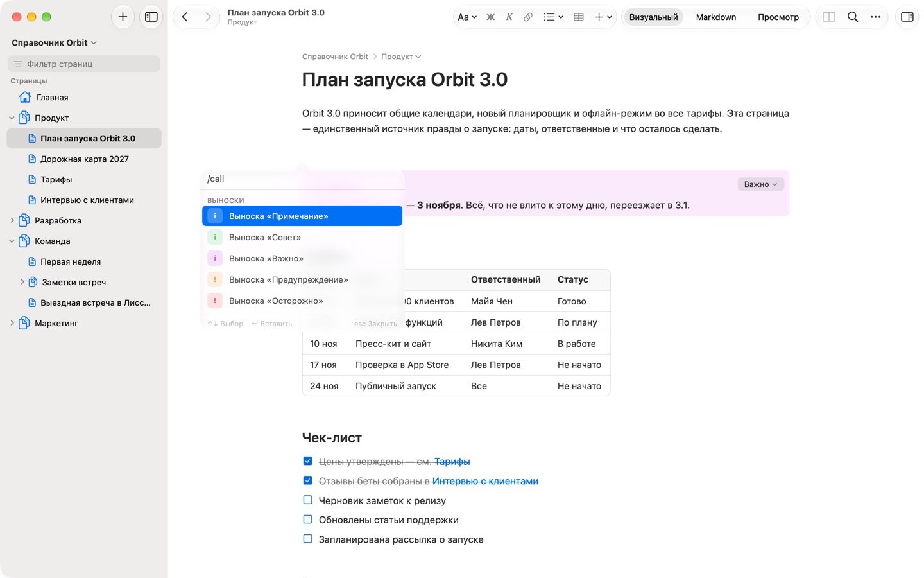Screen dimensions: 924x578
Task: Open search with the magnifier icon
Action: tap(853, 17)
